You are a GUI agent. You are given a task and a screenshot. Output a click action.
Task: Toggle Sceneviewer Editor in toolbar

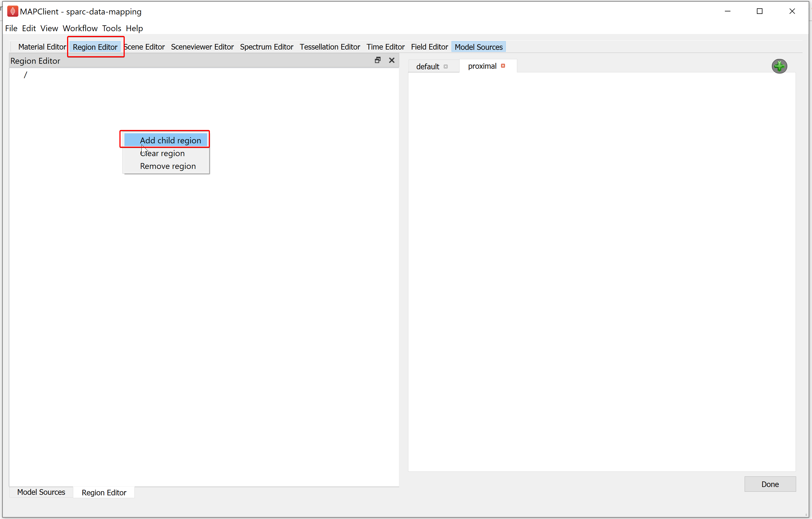pyautogui.click(x=202, y=47)
